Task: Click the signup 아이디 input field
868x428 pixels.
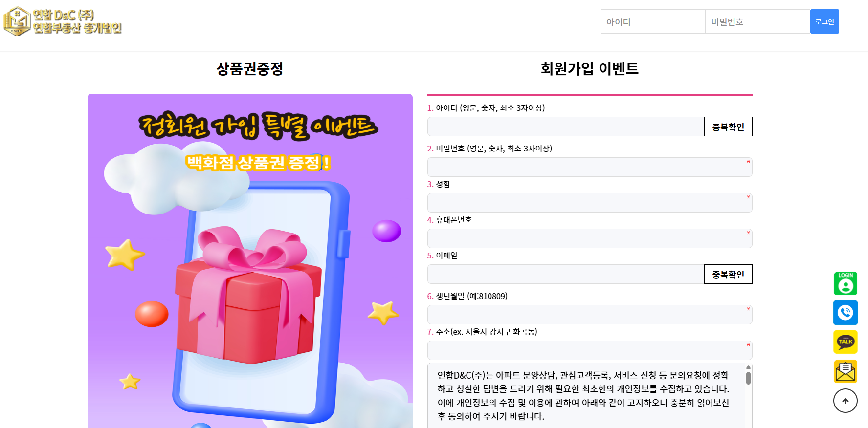Action: 565,127
